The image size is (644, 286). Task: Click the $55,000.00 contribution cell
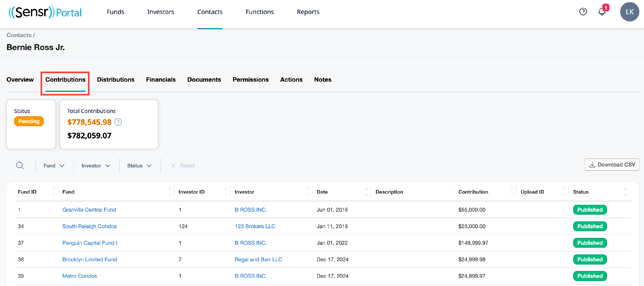[472, 210]
